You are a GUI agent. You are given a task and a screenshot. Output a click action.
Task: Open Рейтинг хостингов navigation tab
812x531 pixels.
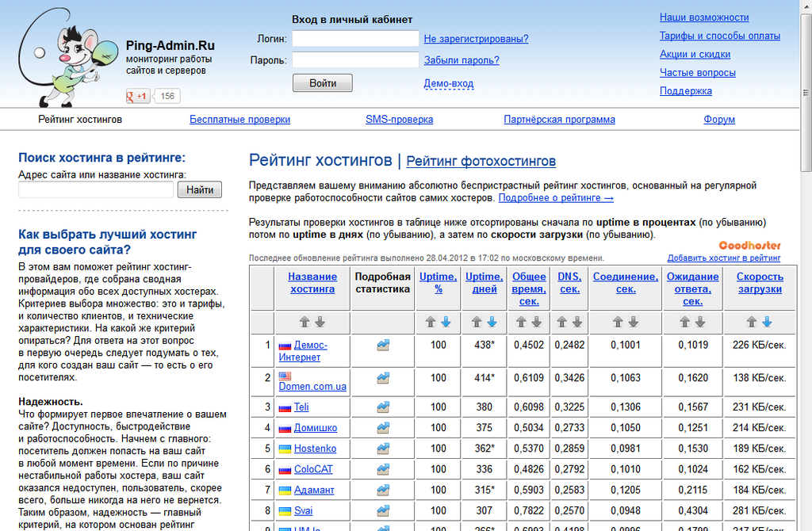click(80, 120)
